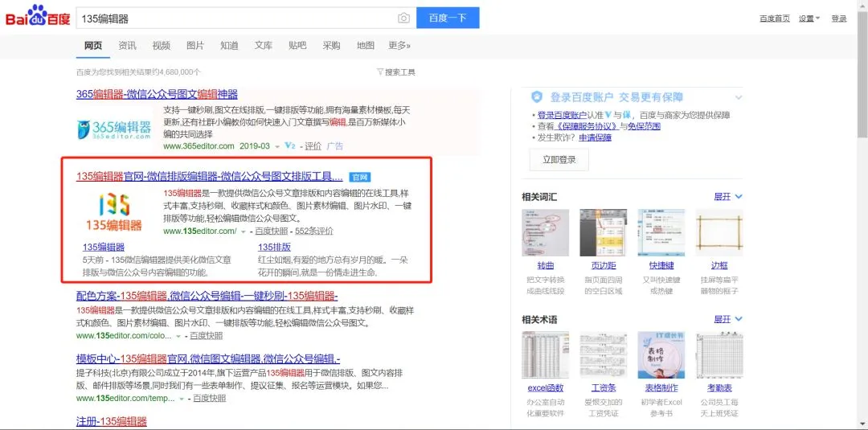Open the 搜索工具 filter
Viewport: 868px width, 430px height.
(x=395, y=72)
